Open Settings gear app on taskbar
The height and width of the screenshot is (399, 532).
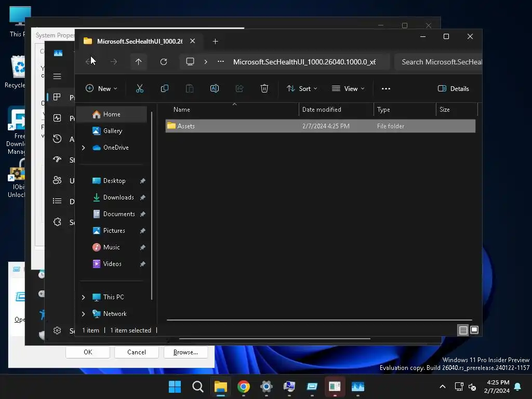(x=267, y=387)
